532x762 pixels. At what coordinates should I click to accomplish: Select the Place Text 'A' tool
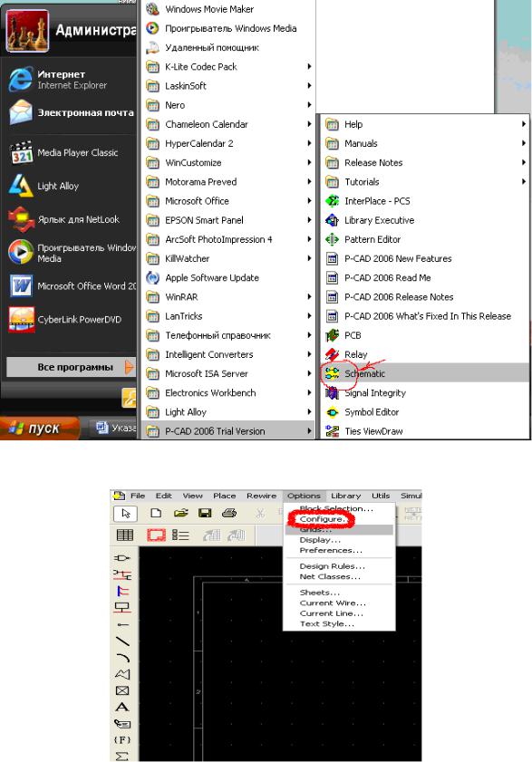click(x=122, y=707)
